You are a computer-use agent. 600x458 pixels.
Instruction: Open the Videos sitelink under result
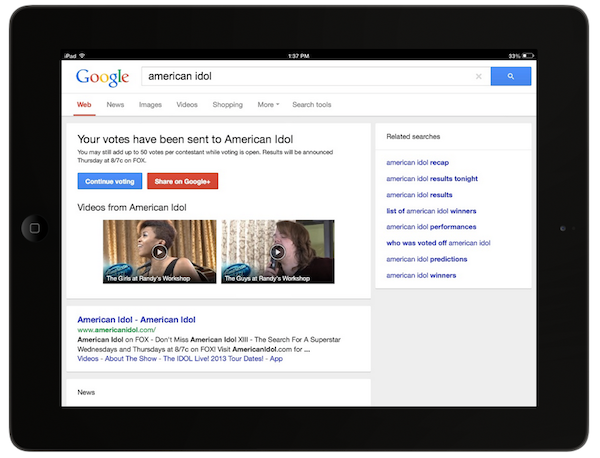click(88, 359)
